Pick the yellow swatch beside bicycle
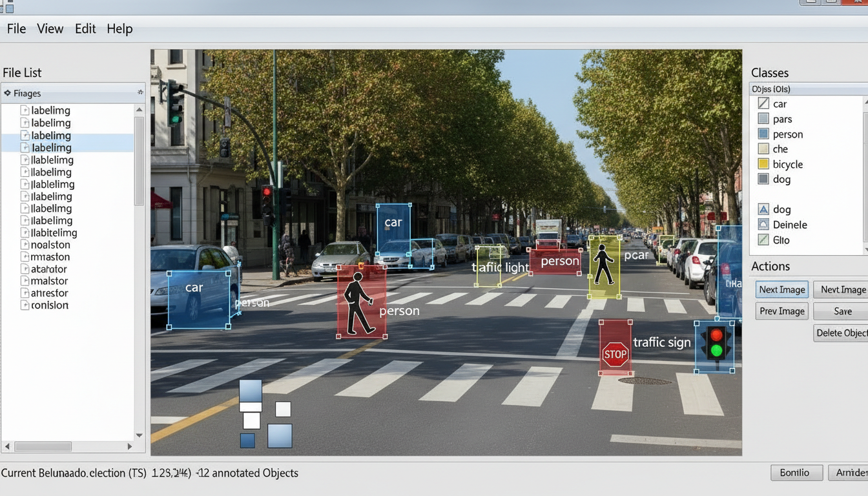 pos(763,164)
